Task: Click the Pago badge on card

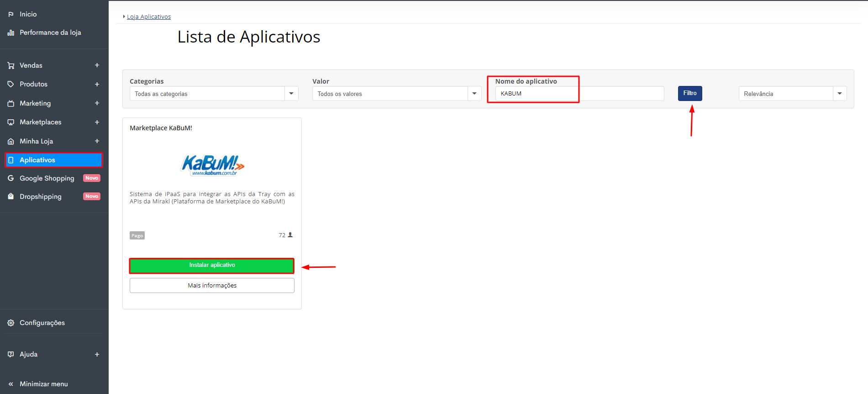Action: (137, 236)
